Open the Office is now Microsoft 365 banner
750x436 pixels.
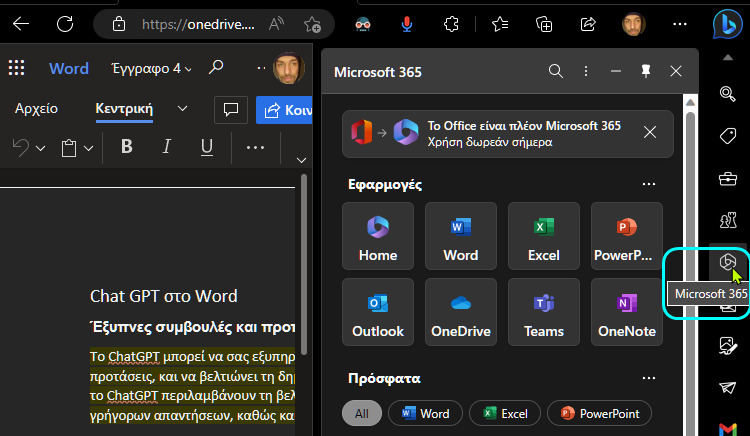pyautogui.click(x=507, y=134)
